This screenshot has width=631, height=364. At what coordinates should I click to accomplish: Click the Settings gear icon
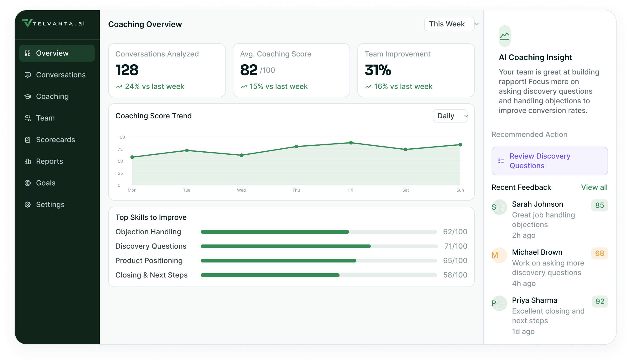28,205
